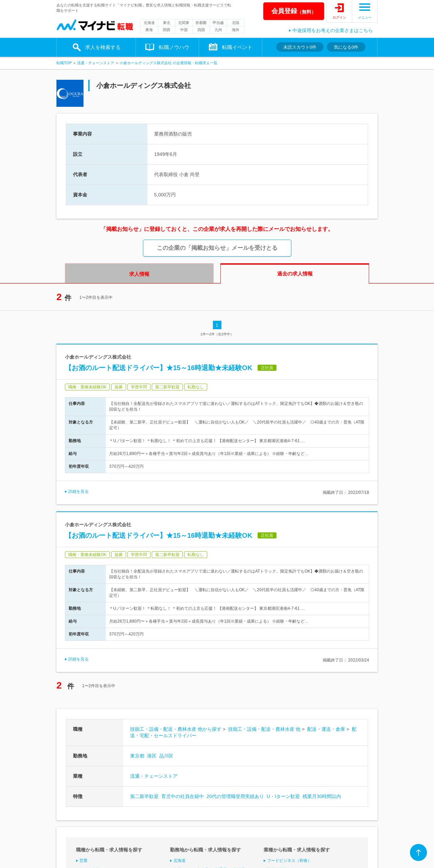Click the 1949年6月 establishment value
434x868 pixels.
click(166, 154)
